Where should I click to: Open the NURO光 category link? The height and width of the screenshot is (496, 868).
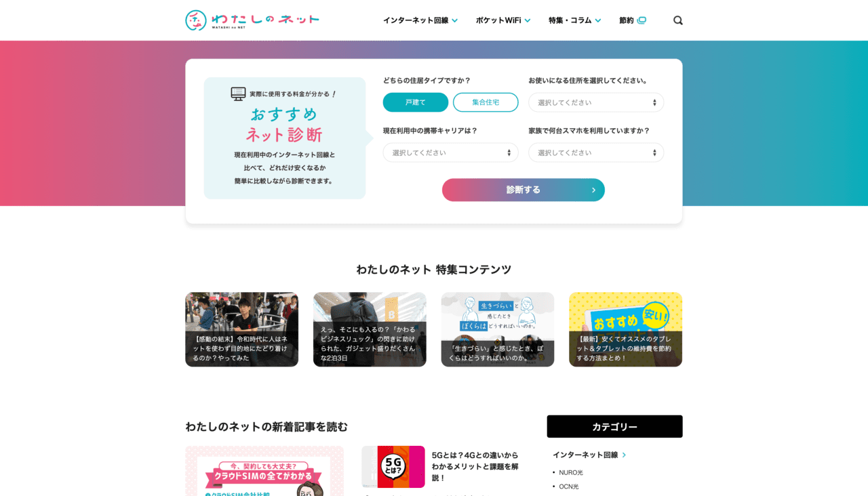click(x=571, y=472)
